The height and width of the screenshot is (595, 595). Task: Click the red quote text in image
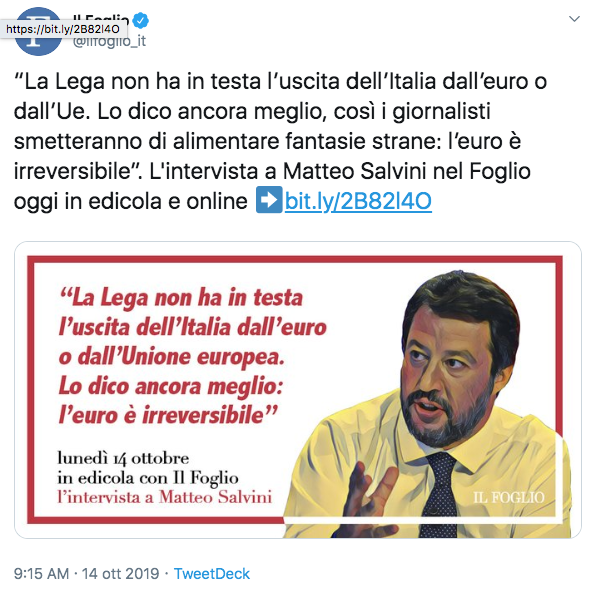(x=192, y=356)
